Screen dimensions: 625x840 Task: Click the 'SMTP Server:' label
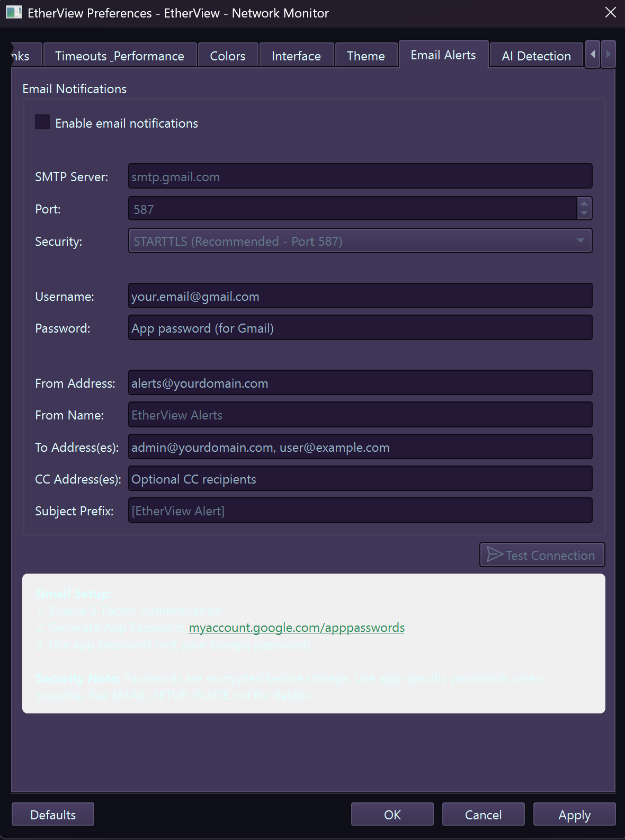point(72,177)
